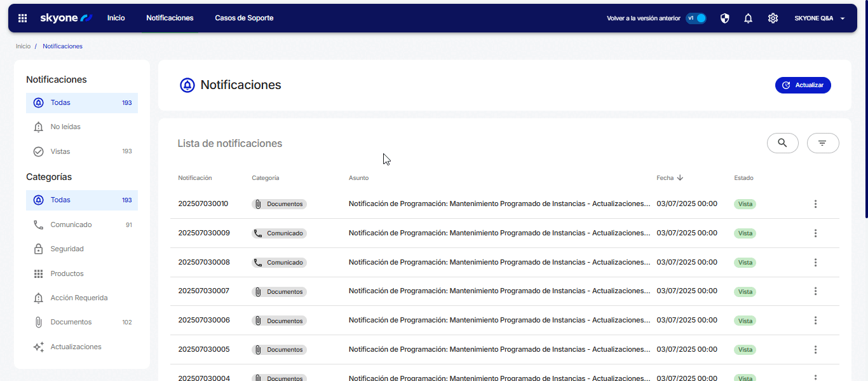This screenshot has width=868, height=381.
Task: Open the apps grid launcher icon
Action: (x=22, y=18)
